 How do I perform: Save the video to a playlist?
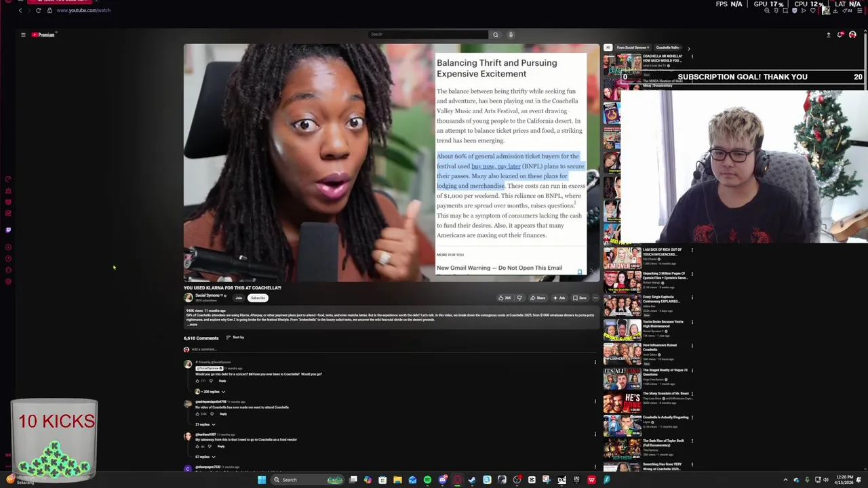click(580, 298)
